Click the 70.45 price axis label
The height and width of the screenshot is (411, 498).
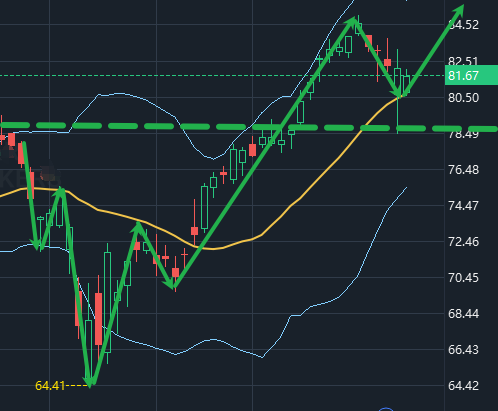click(x=463, y=278)
